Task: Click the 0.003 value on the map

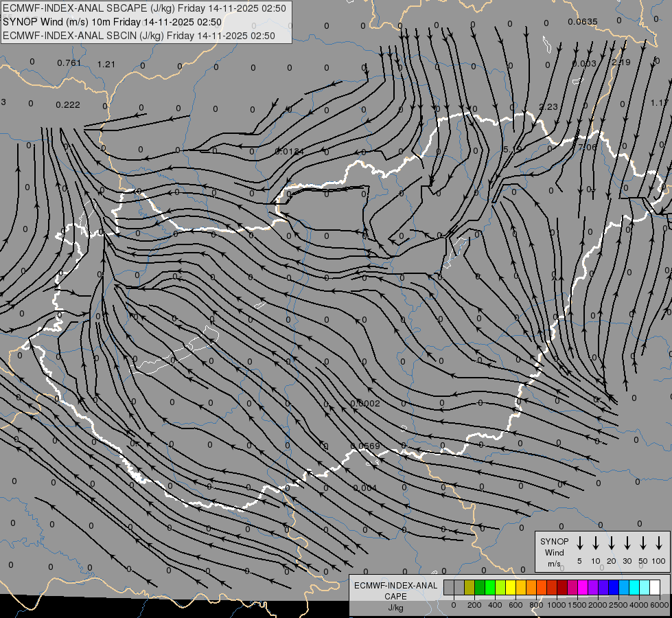Action: tap(584, 63)
